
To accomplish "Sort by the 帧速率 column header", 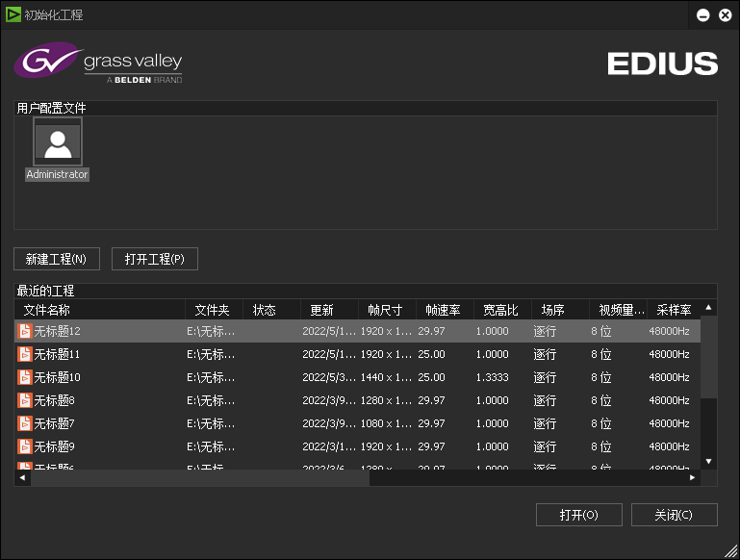I will click(445, 310).
